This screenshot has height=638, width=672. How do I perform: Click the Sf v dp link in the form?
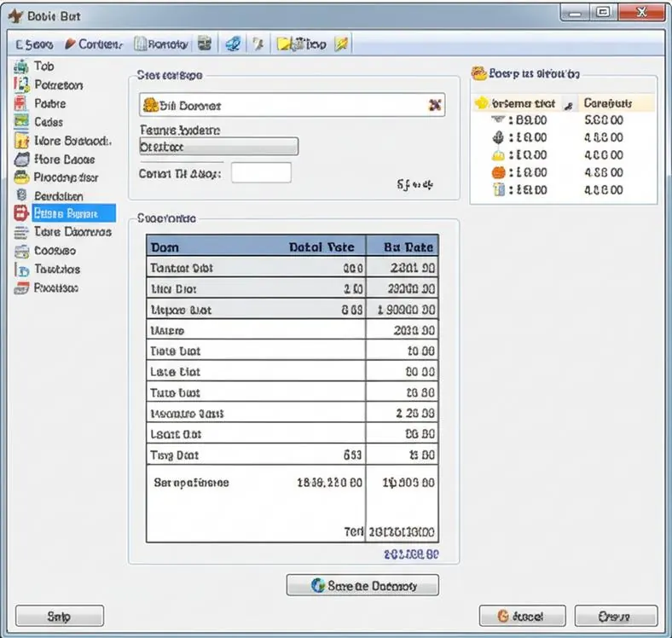pyautogui.click(x=414, y=185)
